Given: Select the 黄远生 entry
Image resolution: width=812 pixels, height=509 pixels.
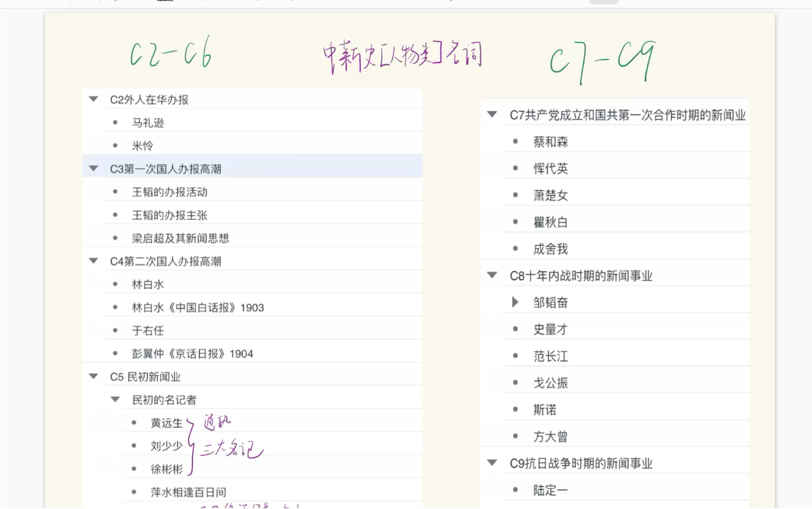Looking at the screenshot, I should click(167, 423).
